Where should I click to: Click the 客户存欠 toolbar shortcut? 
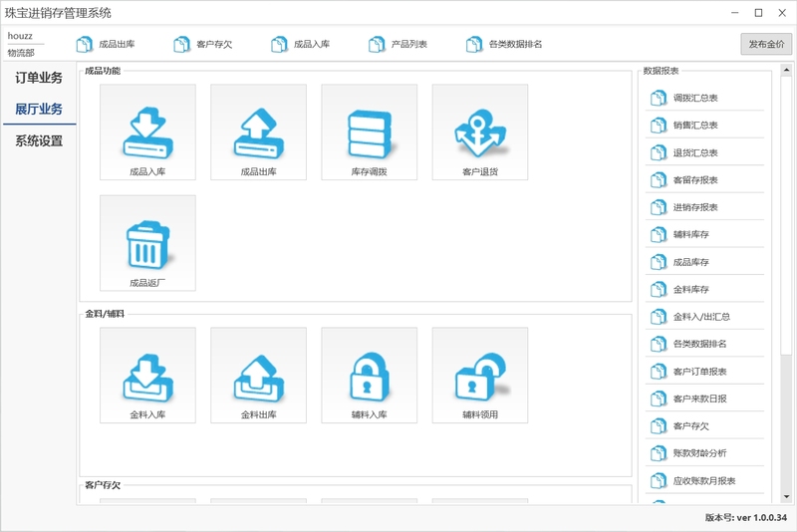203,44
